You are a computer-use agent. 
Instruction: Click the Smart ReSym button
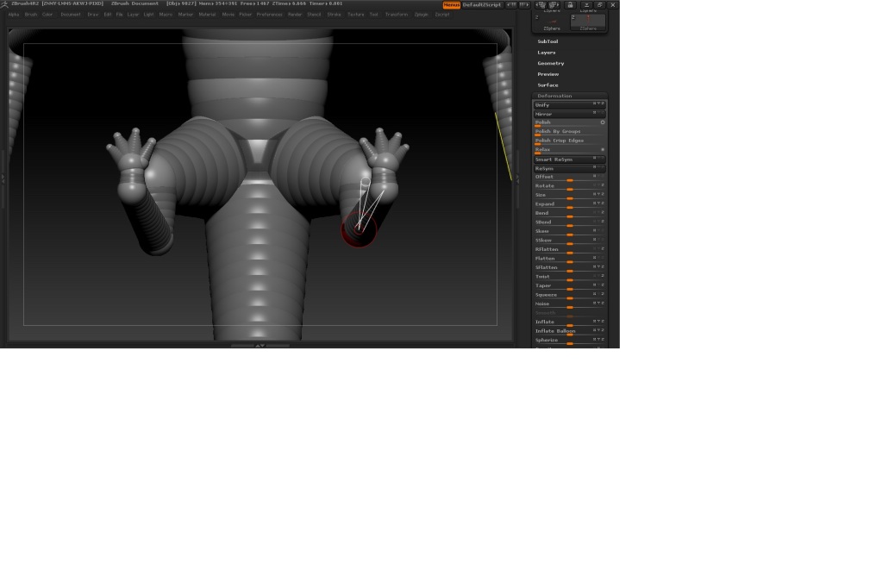[569, 160]
